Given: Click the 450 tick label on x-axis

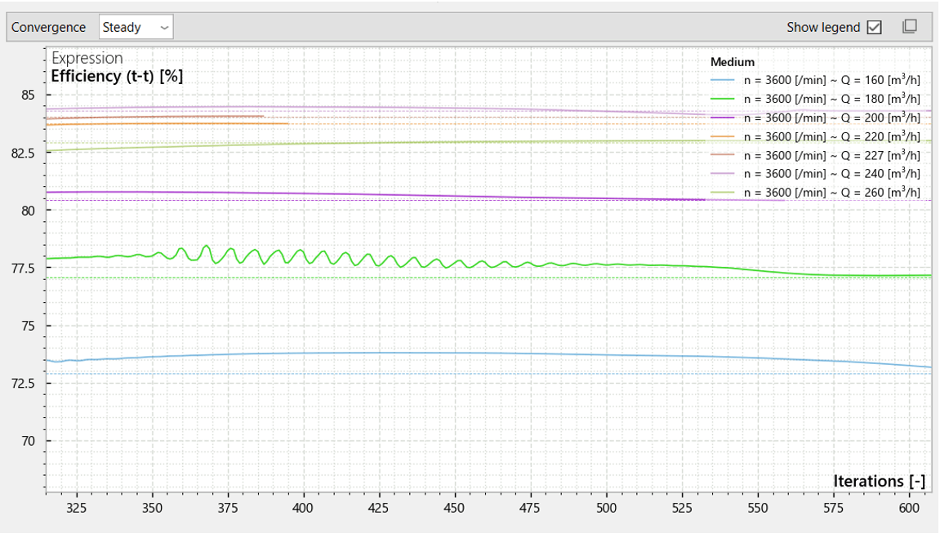Looking at the screenshot, I should click(x=454, y=508).
